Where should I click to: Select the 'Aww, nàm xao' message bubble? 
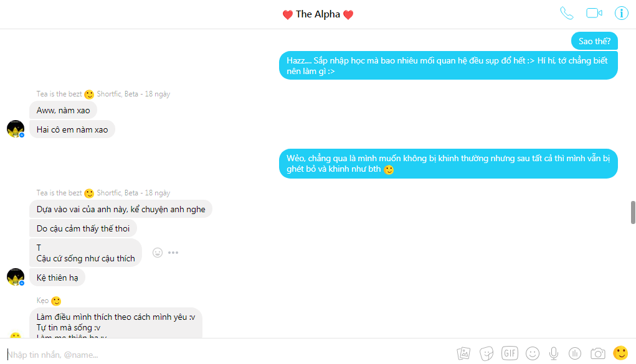point(64,110)
